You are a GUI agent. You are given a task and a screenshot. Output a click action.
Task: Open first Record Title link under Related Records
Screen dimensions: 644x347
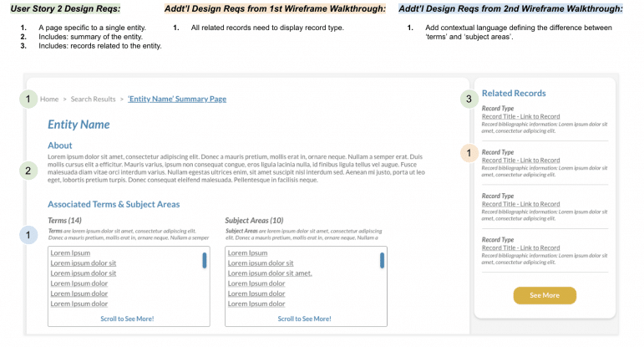pyautogui.click(x=520, y=116)
